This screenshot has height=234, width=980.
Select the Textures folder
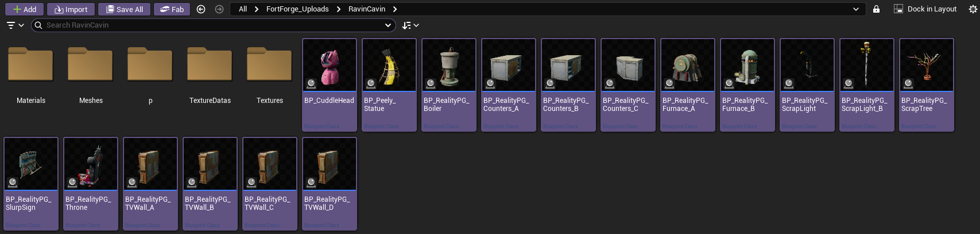(270, 74)
